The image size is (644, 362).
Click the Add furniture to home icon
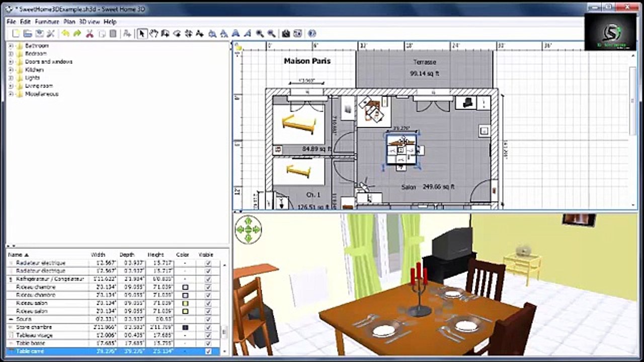[127, 34]
